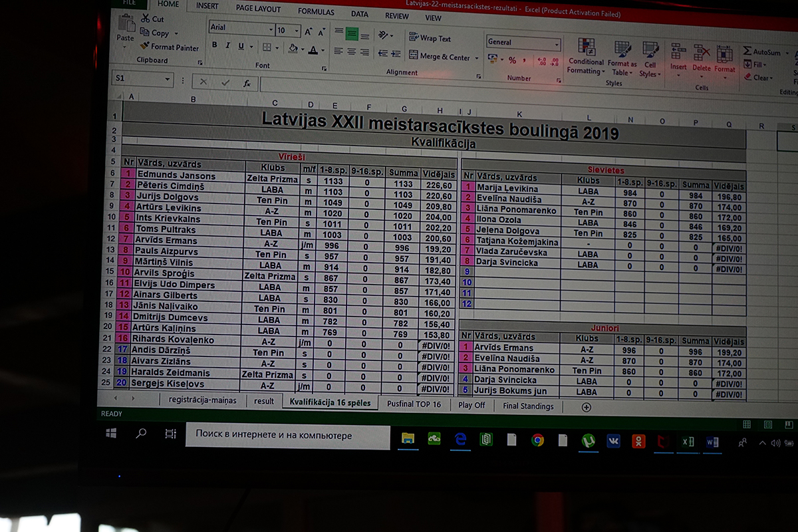Open Font group dialog launcher
This screenshot has height=532, width=798.
tap(324, 68)
